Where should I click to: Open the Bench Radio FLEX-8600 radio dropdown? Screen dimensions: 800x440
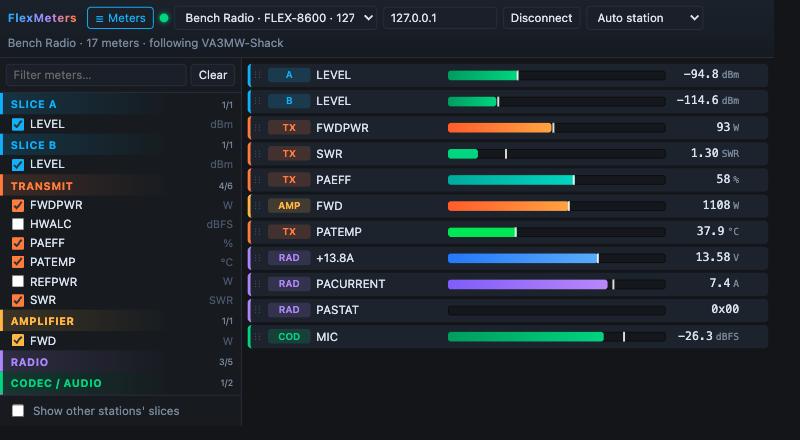[x=276, y=18]
